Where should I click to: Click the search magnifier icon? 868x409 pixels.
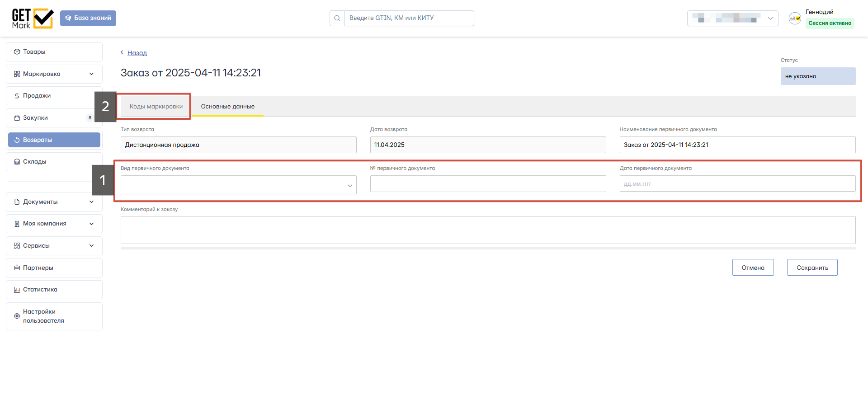tap(337, 19)
